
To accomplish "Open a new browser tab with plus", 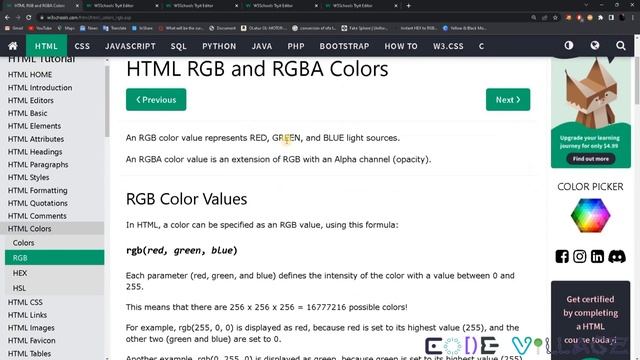I will pos(409,6).
